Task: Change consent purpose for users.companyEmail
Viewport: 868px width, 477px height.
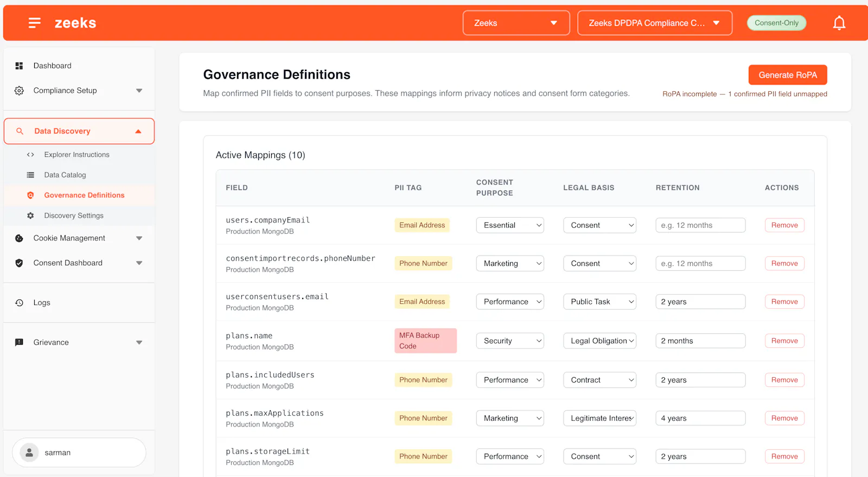Action: click(510, 225)
